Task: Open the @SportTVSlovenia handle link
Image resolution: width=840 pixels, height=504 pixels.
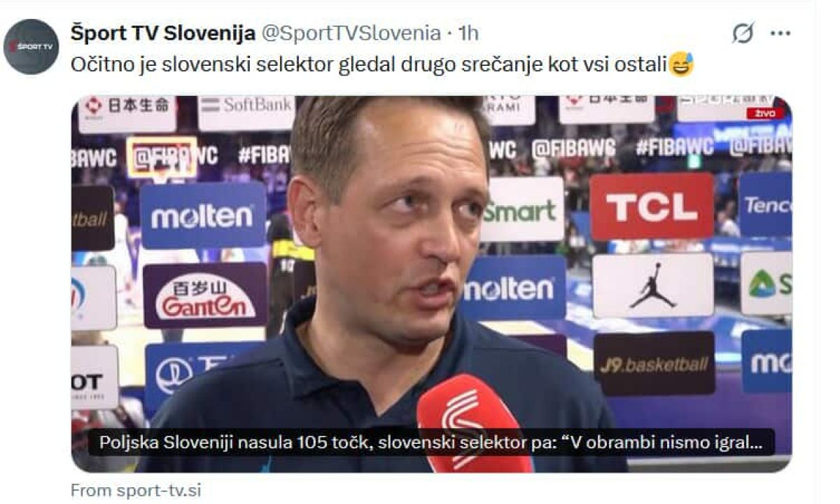Action: tap(351, 32)
